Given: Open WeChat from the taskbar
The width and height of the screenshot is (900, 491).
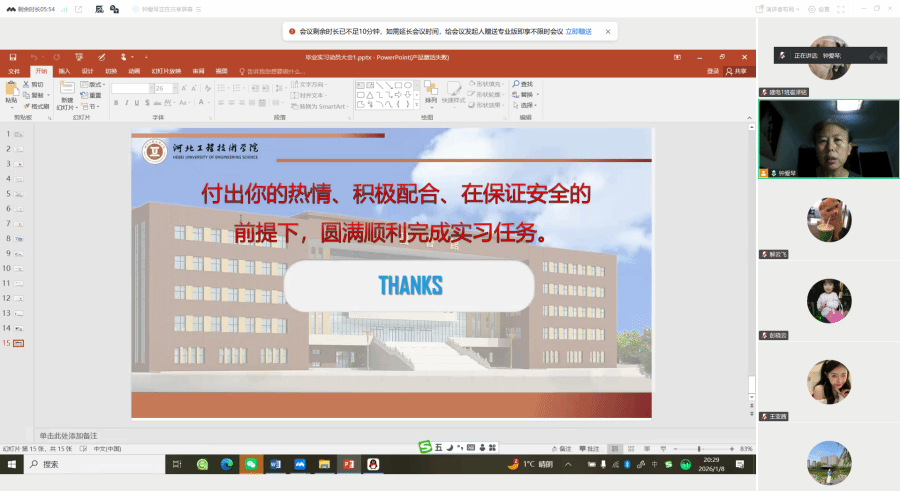Looking at the screenshot, I should pyautogui.click(x=250, y=464).
